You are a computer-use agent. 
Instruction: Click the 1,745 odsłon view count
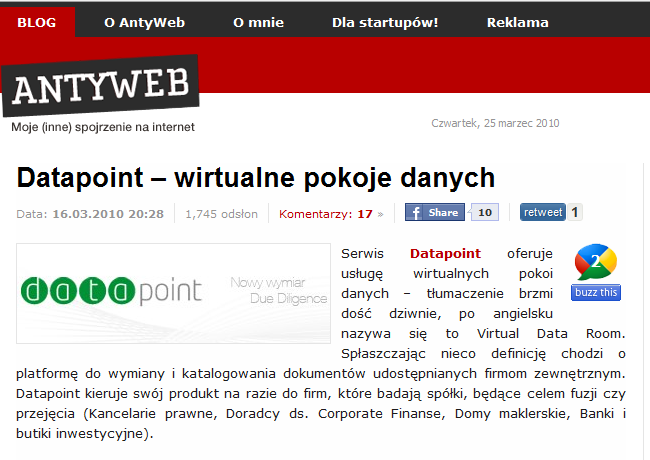click(x=221, y=214)
